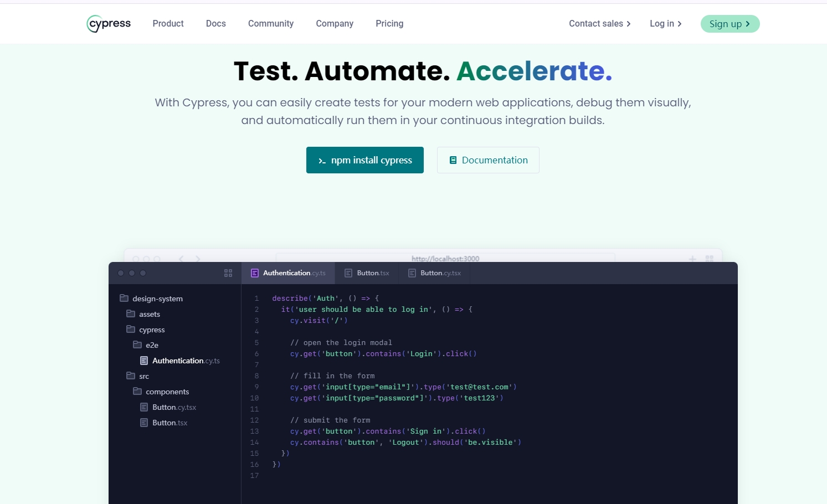This screenshot has width=827, height=504.
Task: Click the grid layout icon in editor header
Action: pyautogui.click(x=228, y=273)
